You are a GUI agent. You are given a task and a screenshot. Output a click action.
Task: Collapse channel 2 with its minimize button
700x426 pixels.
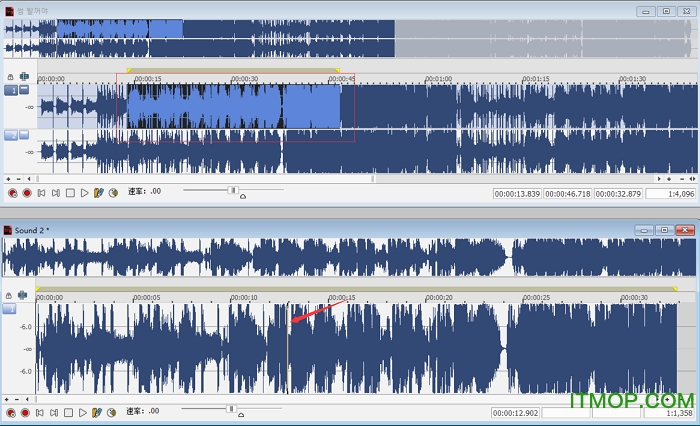[24, 134]
